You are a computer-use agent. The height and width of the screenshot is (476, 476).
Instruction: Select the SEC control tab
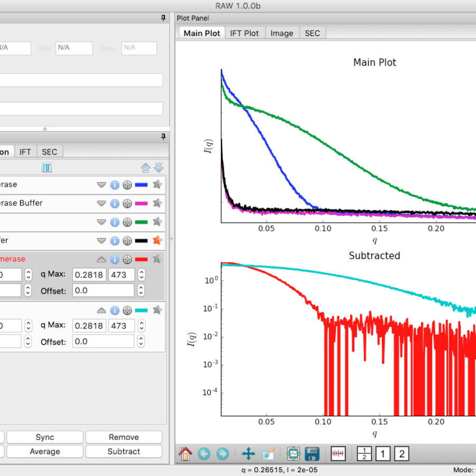click(50, 152)
